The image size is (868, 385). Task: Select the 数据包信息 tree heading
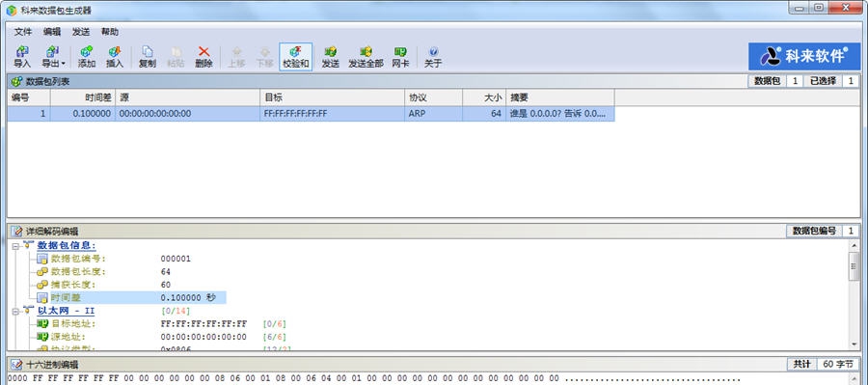point(67,245)
